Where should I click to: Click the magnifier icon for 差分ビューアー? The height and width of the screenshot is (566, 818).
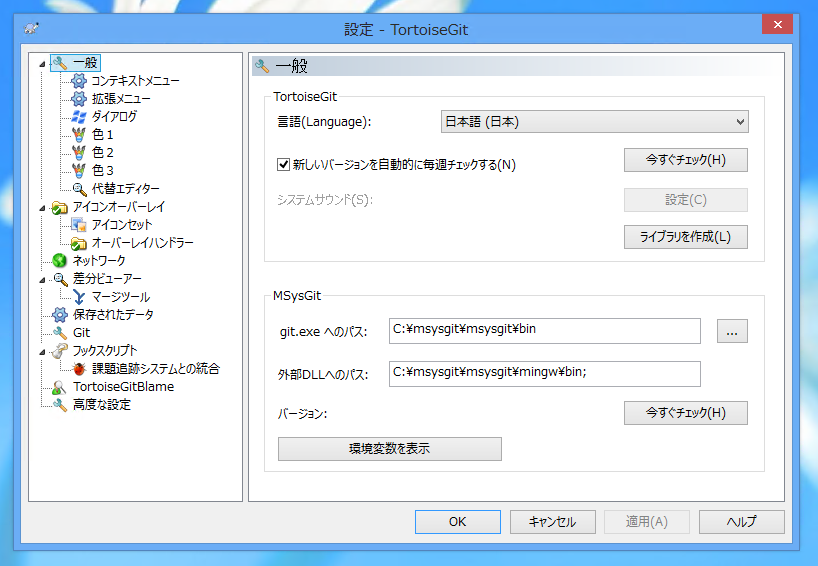click(61, 279)
